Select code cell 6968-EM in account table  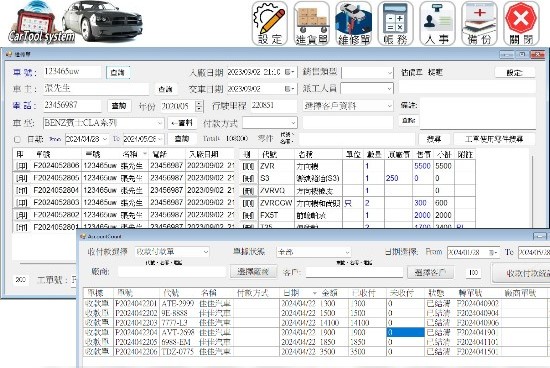[179, 342]
